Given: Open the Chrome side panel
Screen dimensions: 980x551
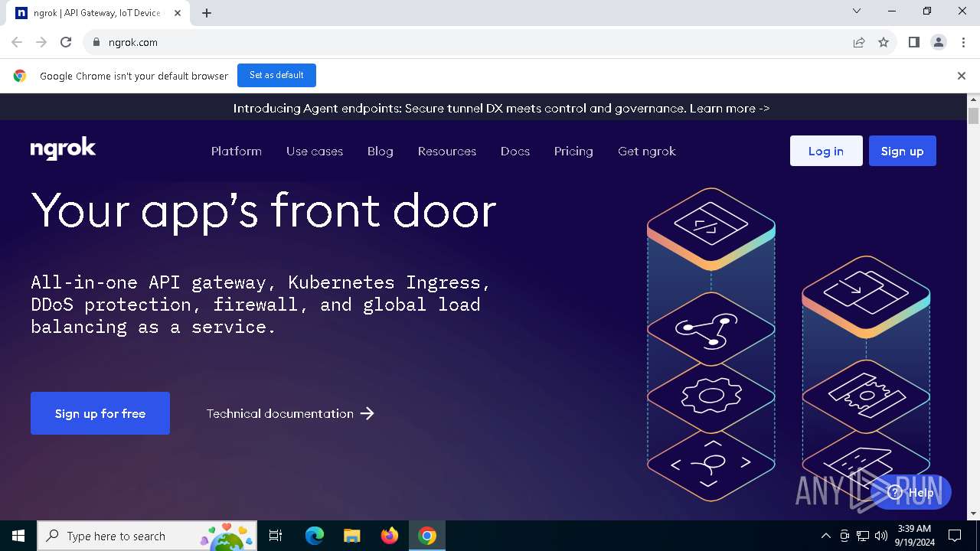Looking at the screenshot, I should (x=913, y=42).
